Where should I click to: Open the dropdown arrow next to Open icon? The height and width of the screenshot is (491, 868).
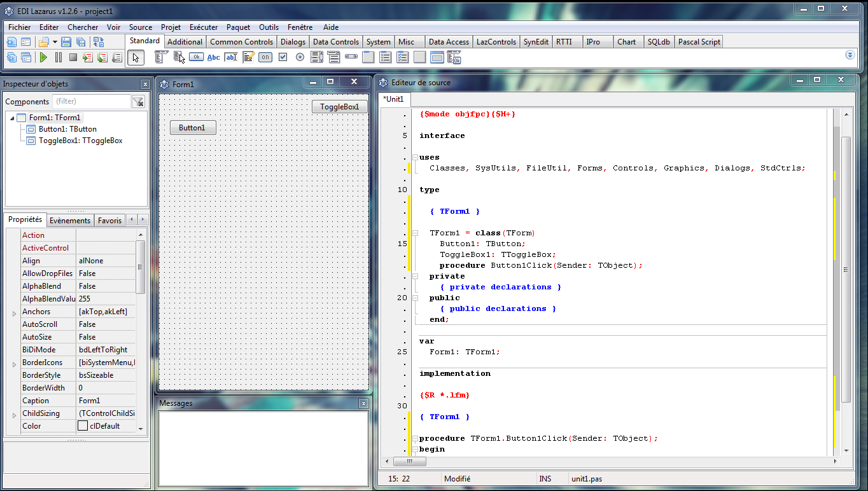pyautogui.click(x=55, y=42)
